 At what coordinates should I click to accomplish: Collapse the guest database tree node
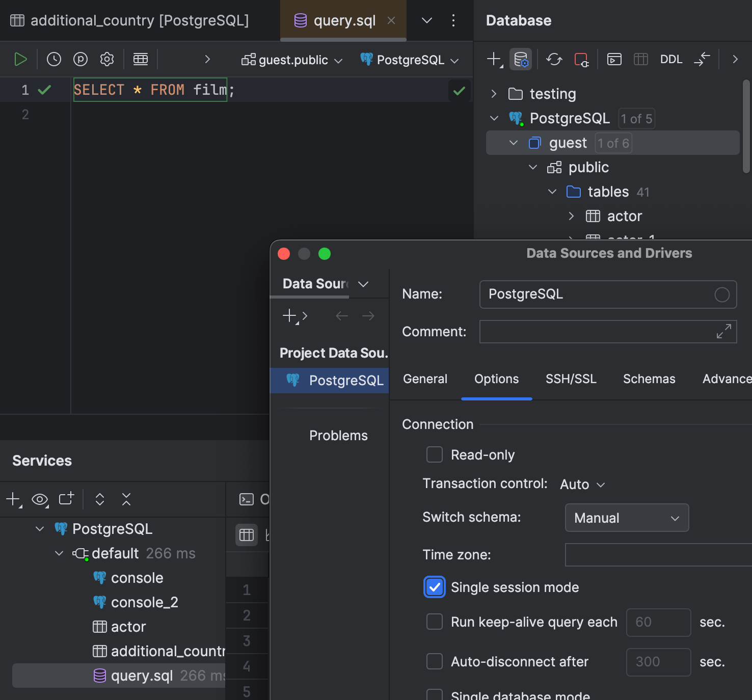513,143
